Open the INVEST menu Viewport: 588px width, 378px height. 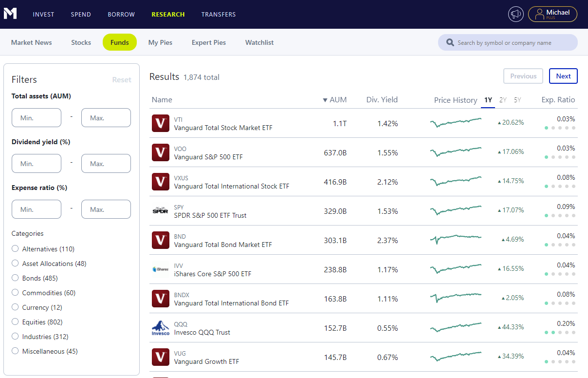43,14
